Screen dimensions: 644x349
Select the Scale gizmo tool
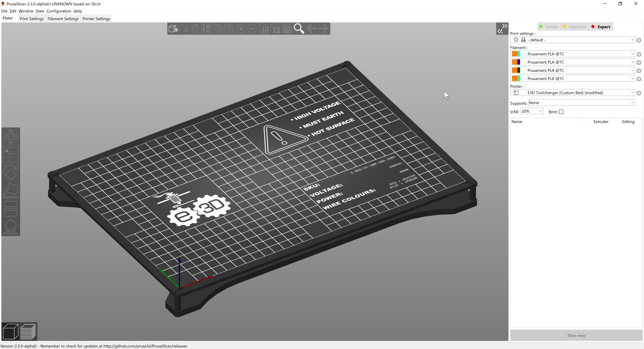click(x=11, y=155)
